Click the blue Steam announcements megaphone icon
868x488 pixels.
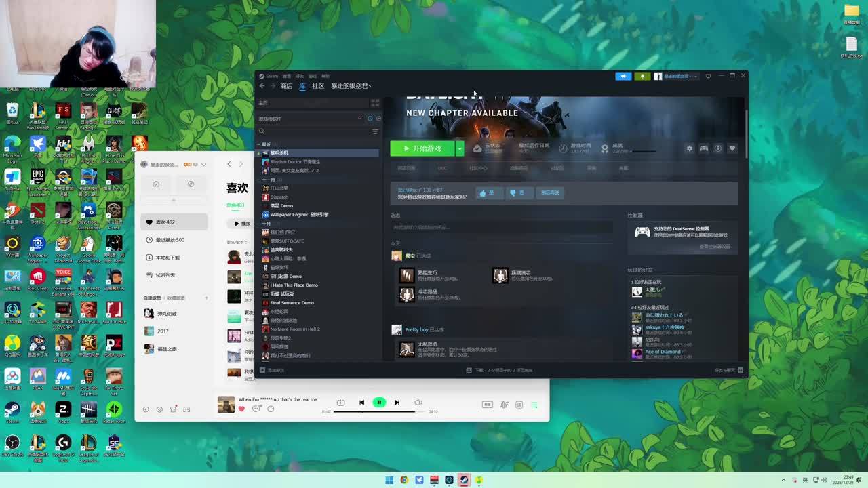click(x=623, y=76)
